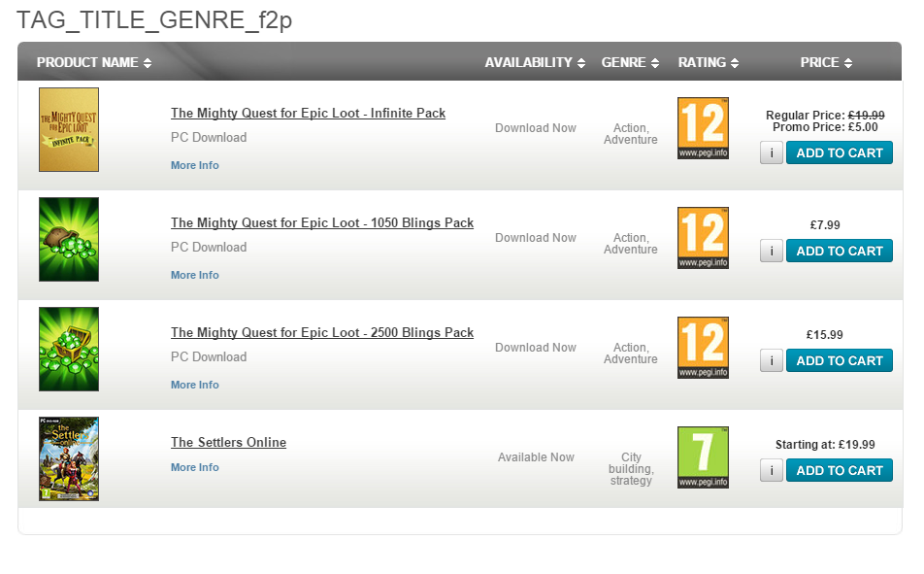The height and width of the screenshot is (574, 924).
Task: Select Download Now text for Infinite Pack
Action: pyautogui.click(x=536, y=128)
